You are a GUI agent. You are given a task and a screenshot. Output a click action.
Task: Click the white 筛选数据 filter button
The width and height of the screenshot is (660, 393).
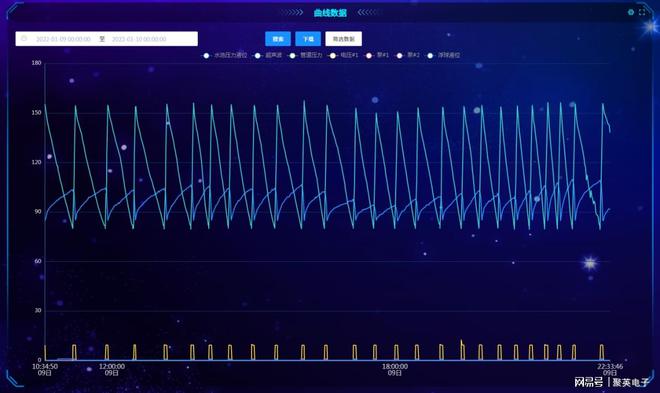[x=343, y=39]
